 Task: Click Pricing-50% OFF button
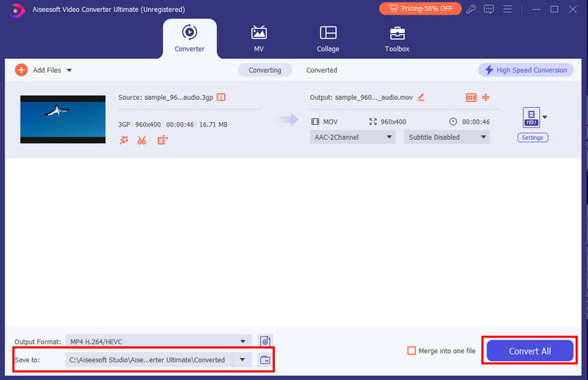pyautogui.click(x=420, y=9)
